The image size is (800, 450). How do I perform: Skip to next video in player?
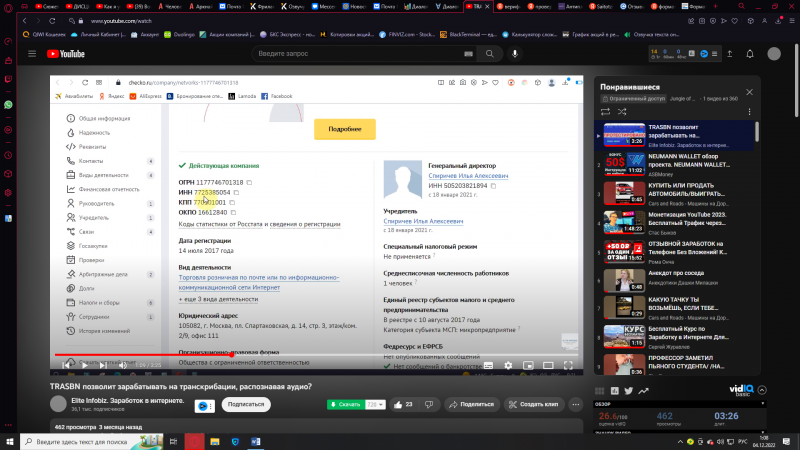tap(104, 365)
